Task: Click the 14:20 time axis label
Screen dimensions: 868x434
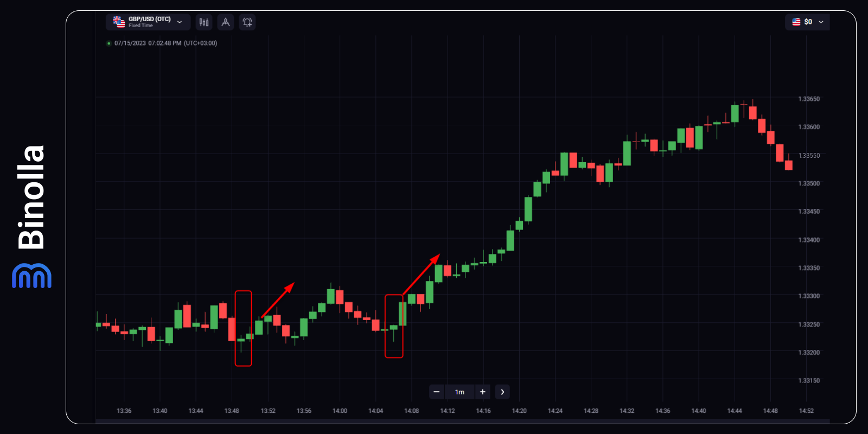Action: coord(519,411)
